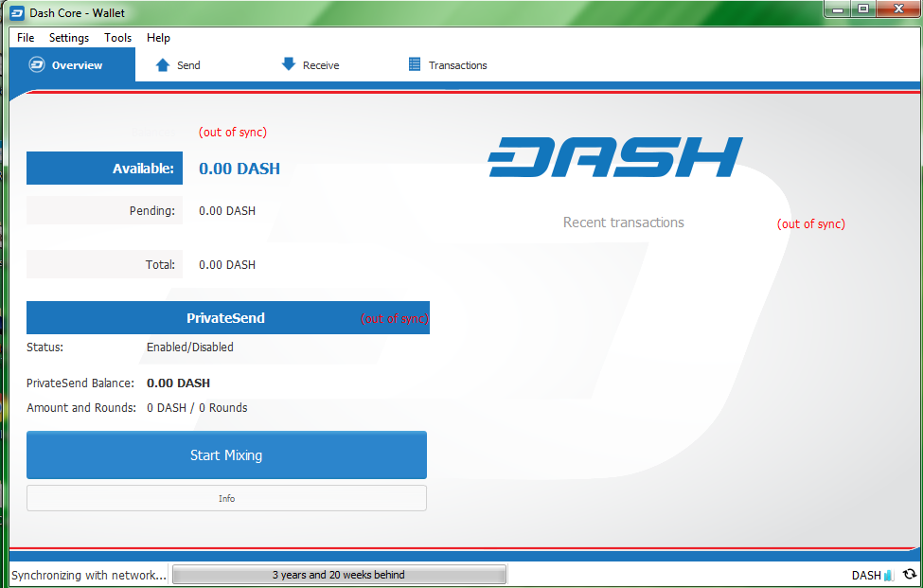Screen dimensions: 923x588
Task: Click the out of sync warning above Available
Action: click(x=233, y=132)
